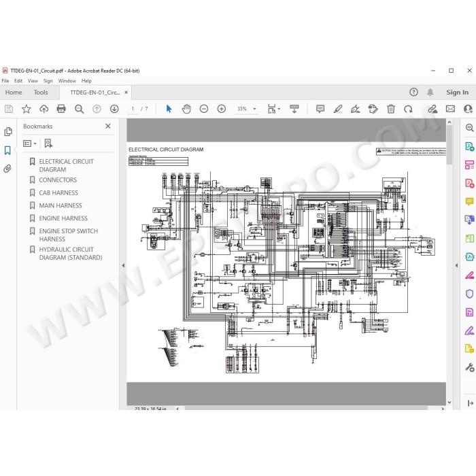
Task: Go to next page arrow
Action: [114, 109]
